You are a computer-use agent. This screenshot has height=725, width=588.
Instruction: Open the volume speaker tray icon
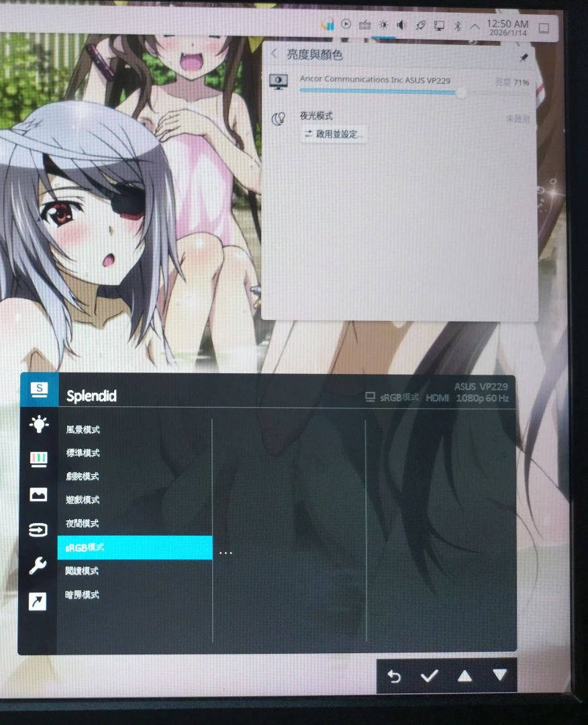pyautogui.click(x=401, y=26)
